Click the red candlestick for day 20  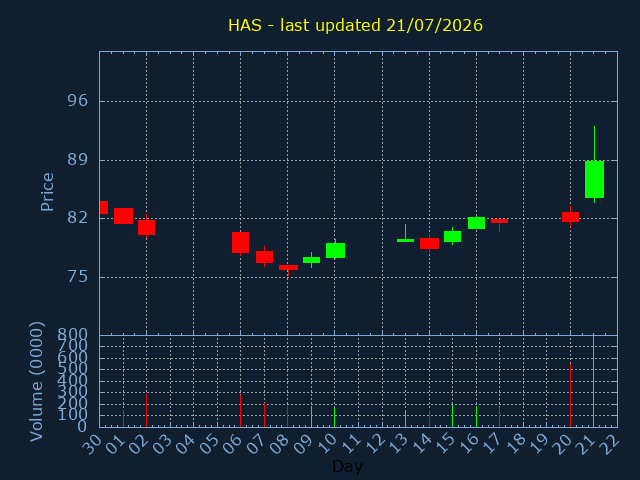(x=570, y=217)
